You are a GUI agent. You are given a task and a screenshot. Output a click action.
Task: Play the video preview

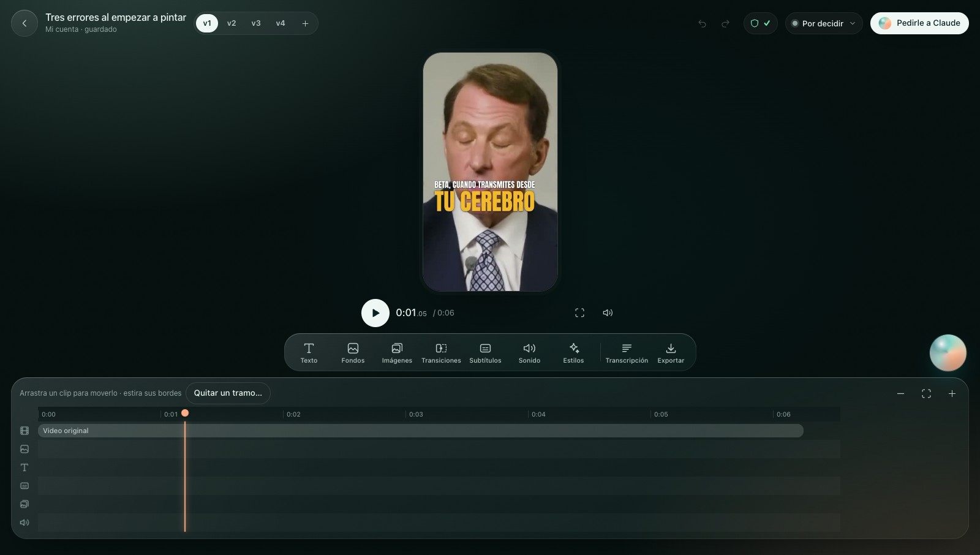tap(375, 313)
